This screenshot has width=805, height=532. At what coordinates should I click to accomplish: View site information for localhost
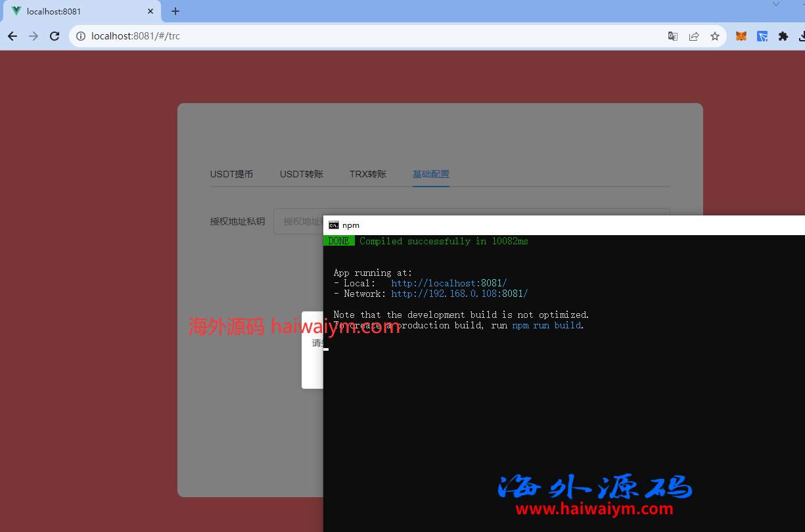(81, 36)
